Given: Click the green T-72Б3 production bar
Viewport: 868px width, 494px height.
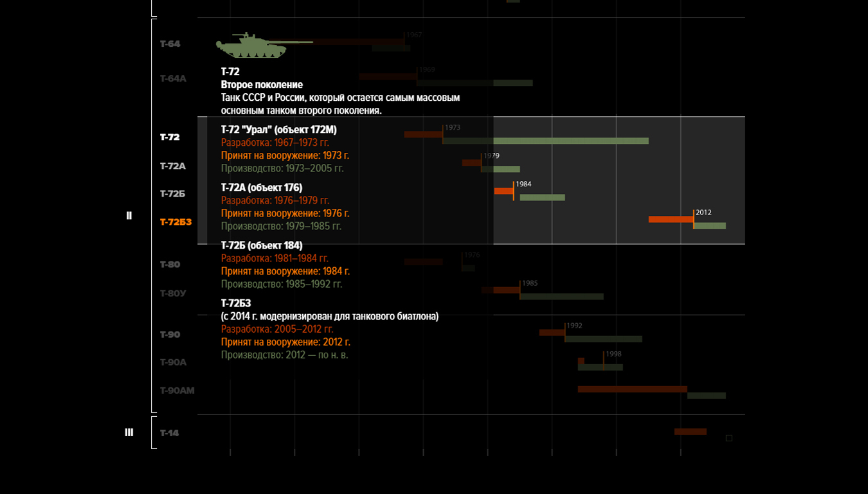Looking at the screenshot, I should click(x=710, y=225).
